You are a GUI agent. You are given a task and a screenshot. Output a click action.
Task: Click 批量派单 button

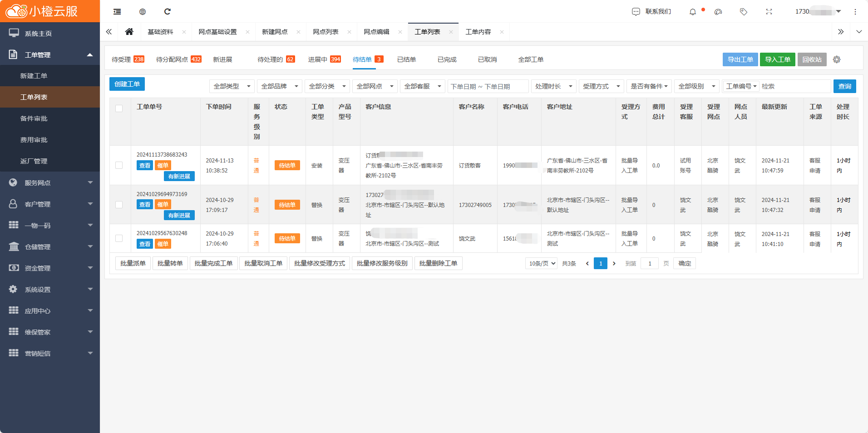pyautogui.click(x=133, y=263)
